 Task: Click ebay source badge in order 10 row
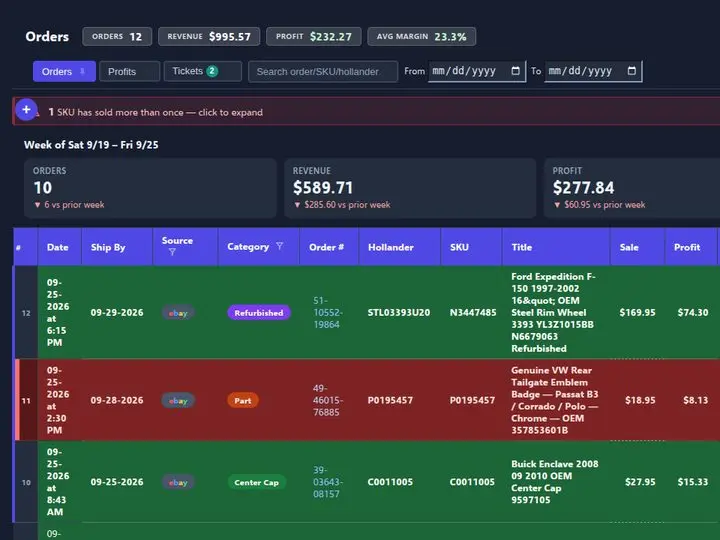click(x=178, y=483)
